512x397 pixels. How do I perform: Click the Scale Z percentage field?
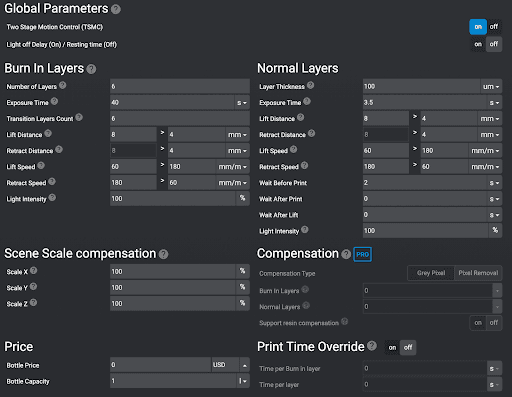point(173,304)
